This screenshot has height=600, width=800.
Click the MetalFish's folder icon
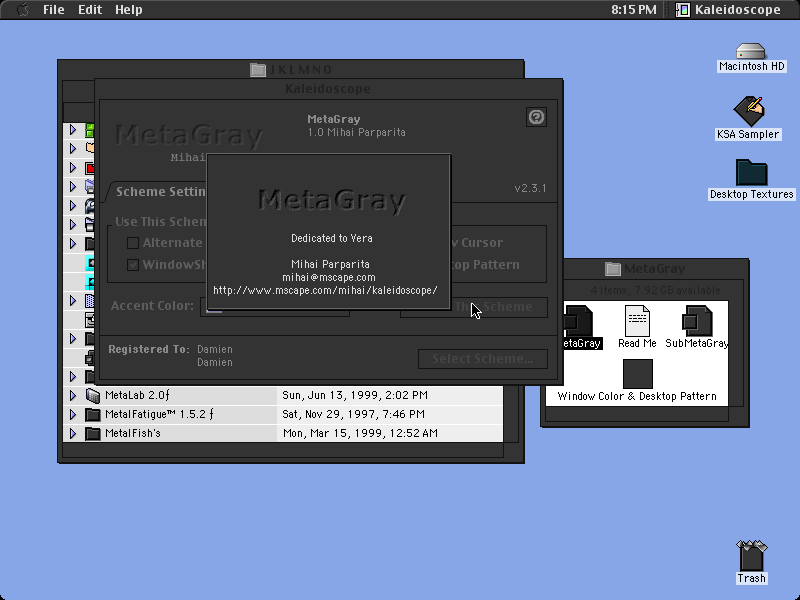coord(92,433)
